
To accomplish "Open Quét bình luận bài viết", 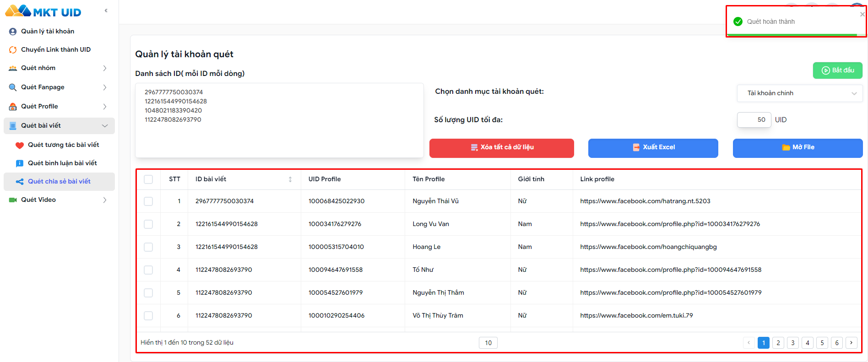I will click(x=62, y=163).
